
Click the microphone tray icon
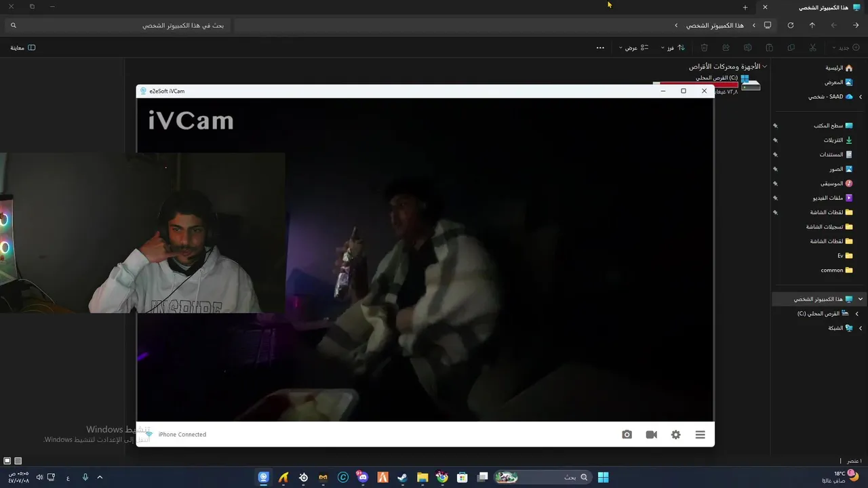point(85,477)
